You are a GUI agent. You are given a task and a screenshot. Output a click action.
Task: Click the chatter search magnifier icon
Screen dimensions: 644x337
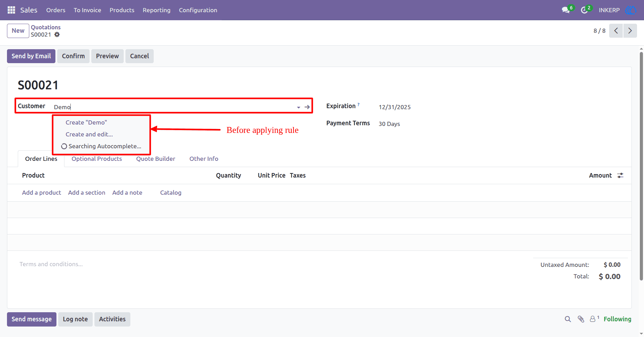click(568, 319)
